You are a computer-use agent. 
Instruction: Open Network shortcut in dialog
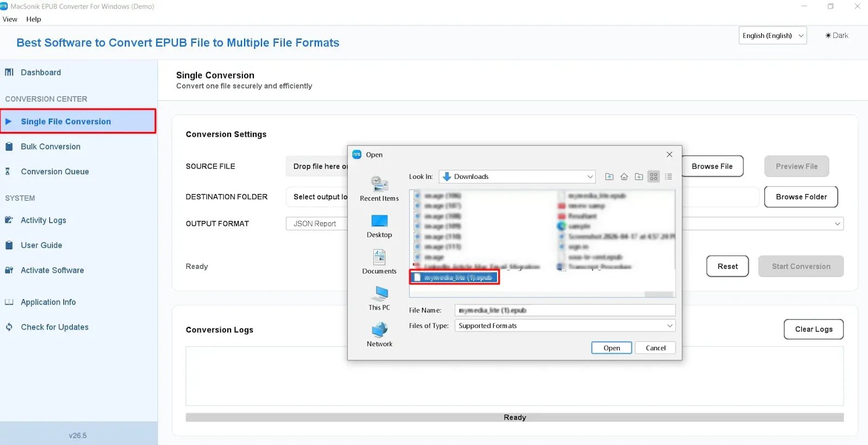click(x=379, y=334)
